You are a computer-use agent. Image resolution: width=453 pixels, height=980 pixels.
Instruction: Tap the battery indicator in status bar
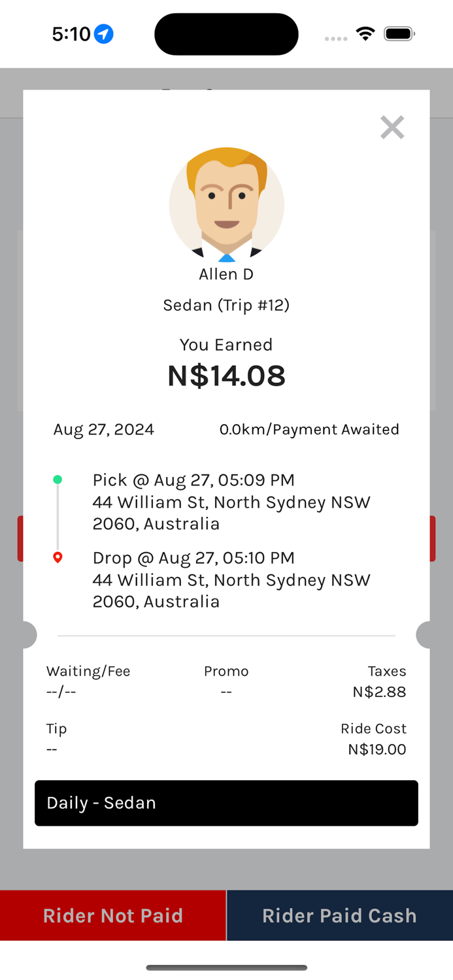click(399, 33)
